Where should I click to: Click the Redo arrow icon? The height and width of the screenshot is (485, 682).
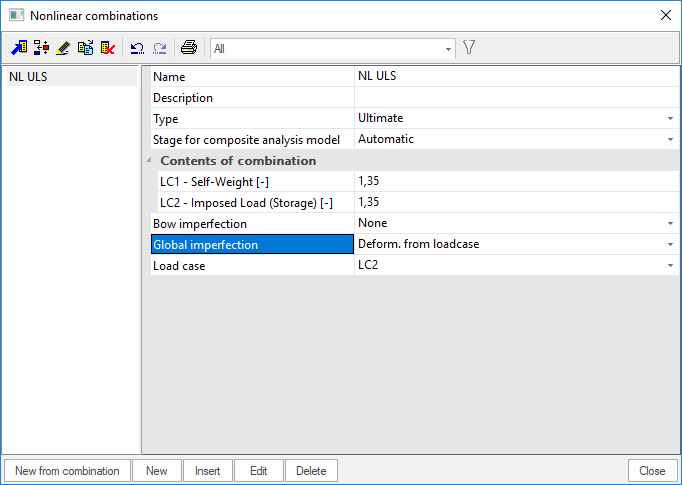click(159, 47)
